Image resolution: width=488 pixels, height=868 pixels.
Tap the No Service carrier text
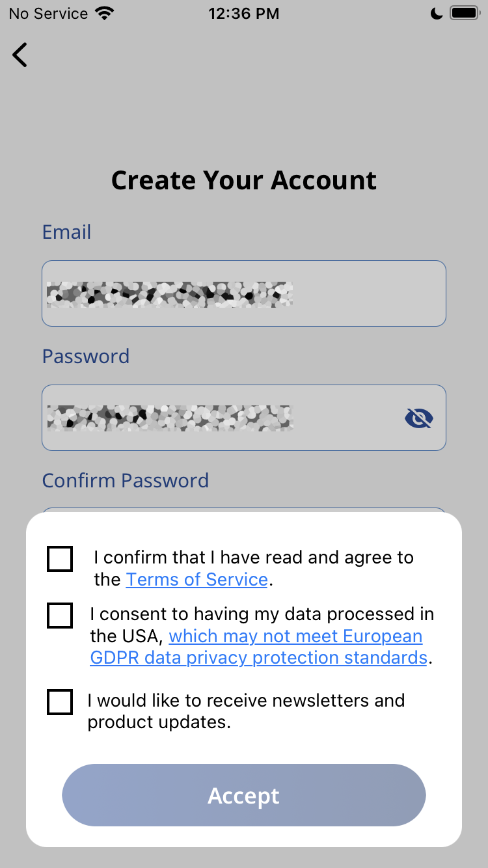[48, 13]
